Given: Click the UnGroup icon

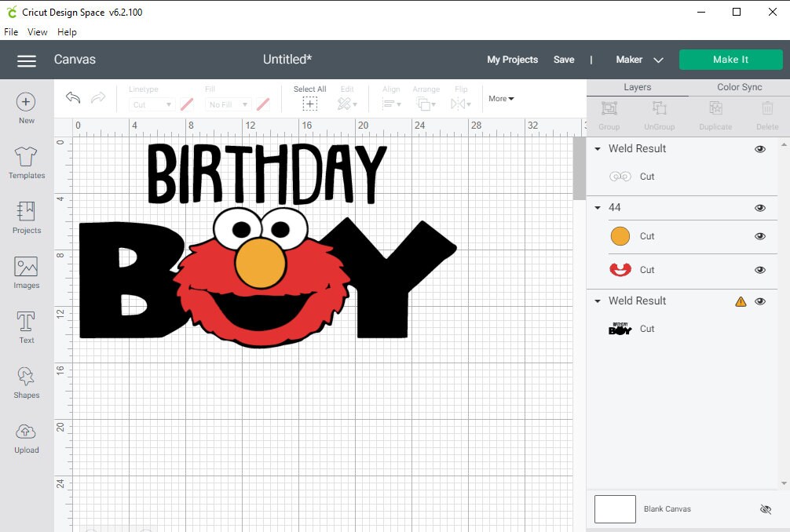Looking at the screenshot, I should (x=659, y=109).
